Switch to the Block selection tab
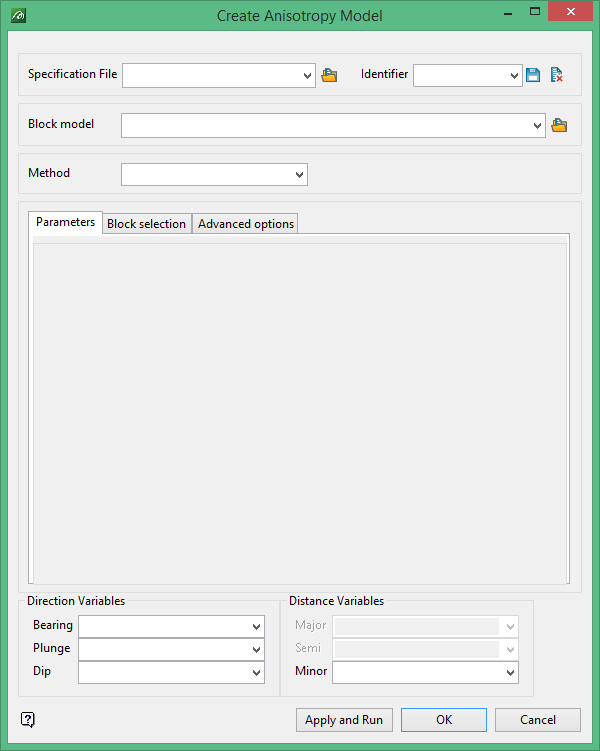 click(147, 224)
